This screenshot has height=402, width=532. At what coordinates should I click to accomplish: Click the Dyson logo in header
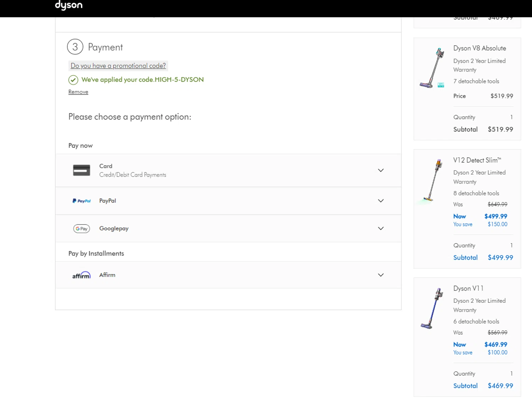coord(68,5)
